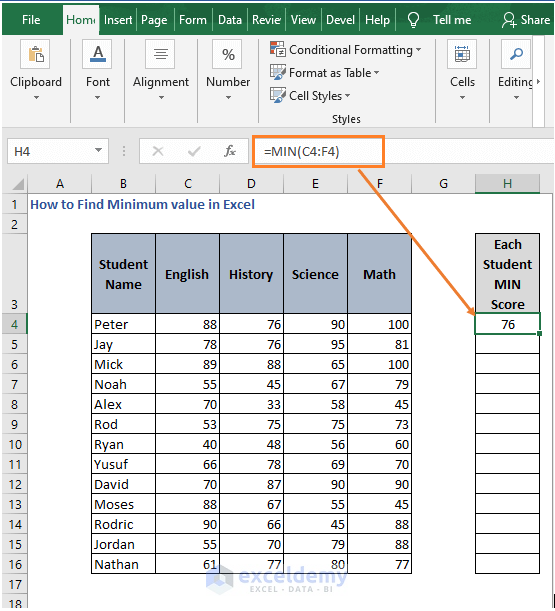
Task: Cancel formula entry with X icon
Action: pos(158,151)
